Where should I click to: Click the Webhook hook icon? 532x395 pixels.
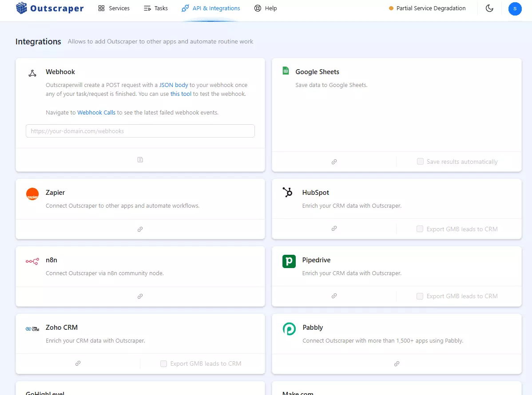click(32, 73)
